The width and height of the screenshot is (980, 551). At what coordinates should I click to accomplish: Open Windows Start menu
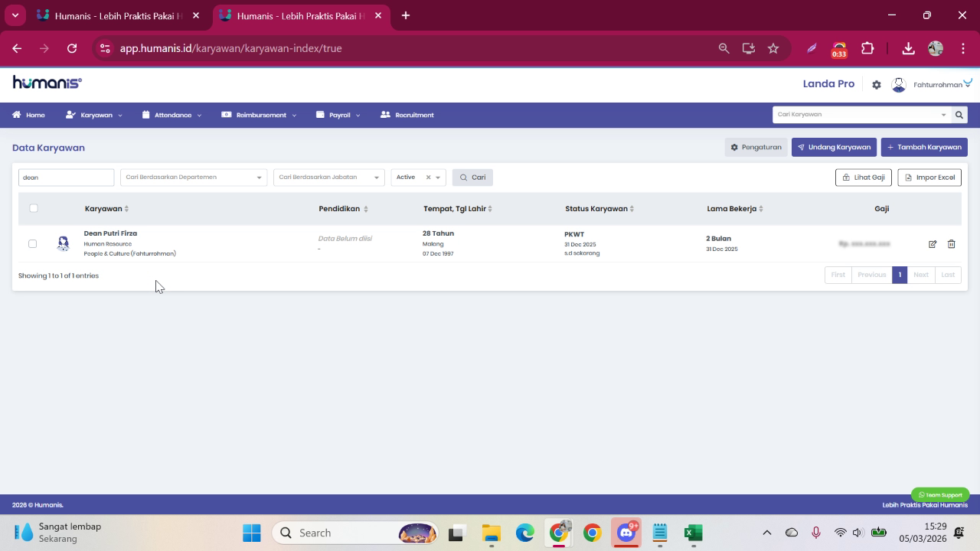click(x=251, y=533)
